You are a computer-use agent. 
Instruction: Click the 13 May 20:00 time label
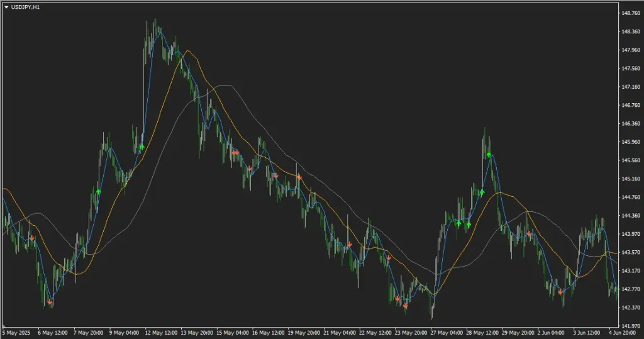tap(197, 333)
